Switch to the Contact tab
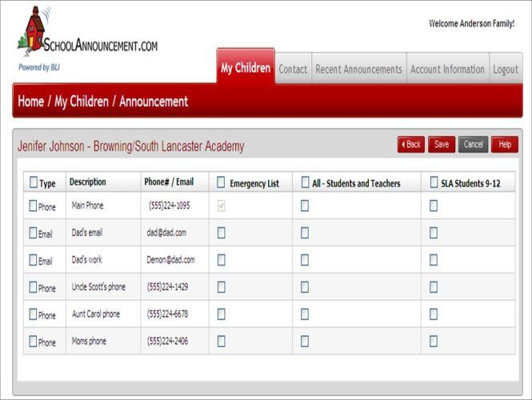Viewport: 532px width, 400px height. pos(293,69)
